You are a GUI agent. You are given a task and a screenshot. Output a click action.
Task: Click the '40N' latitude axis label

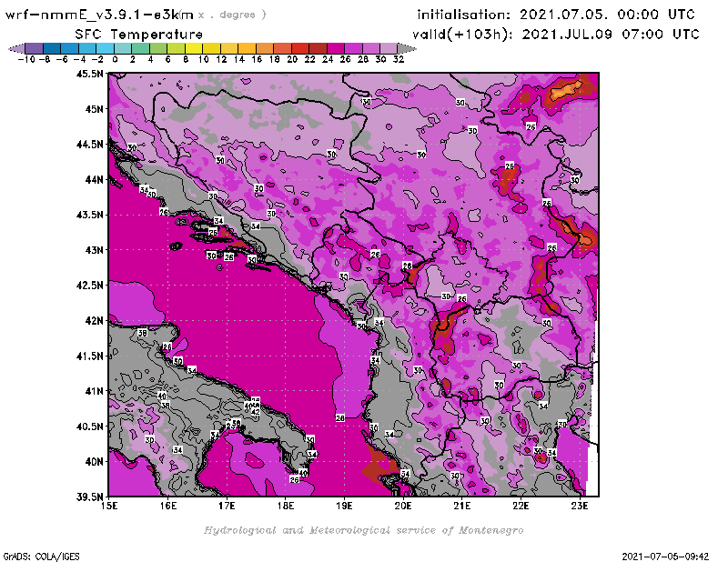coord(94,462)
